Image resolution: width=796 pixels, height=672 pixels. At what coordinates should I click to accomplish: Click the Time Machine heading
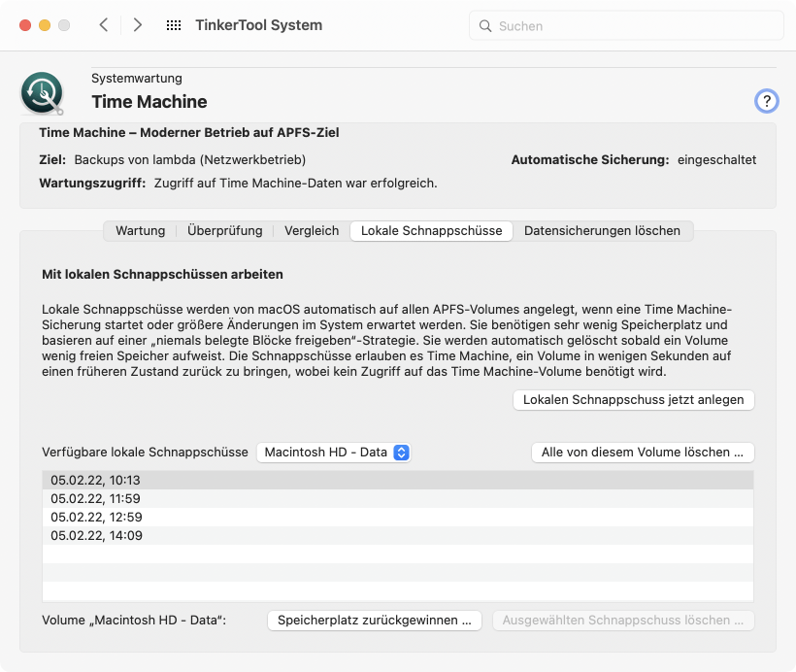point(149,102)
